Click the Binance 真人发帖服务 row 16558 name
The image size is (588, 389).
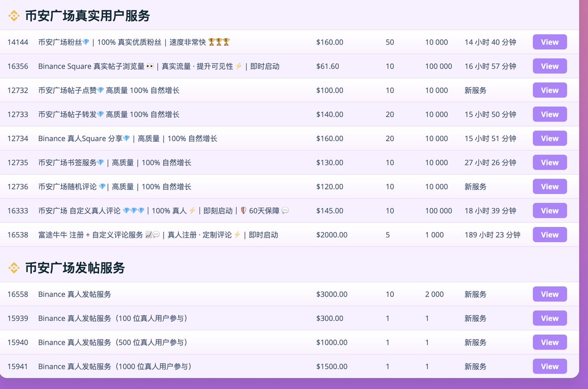click(74, 294)
